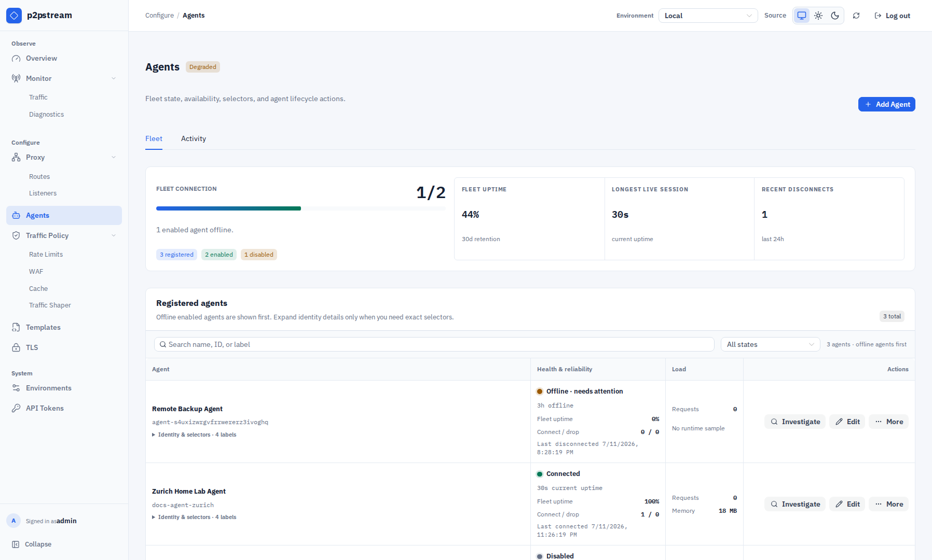Click the Log out arrow icon
This screenshot has height=560, width=932.
click(878, 16)
